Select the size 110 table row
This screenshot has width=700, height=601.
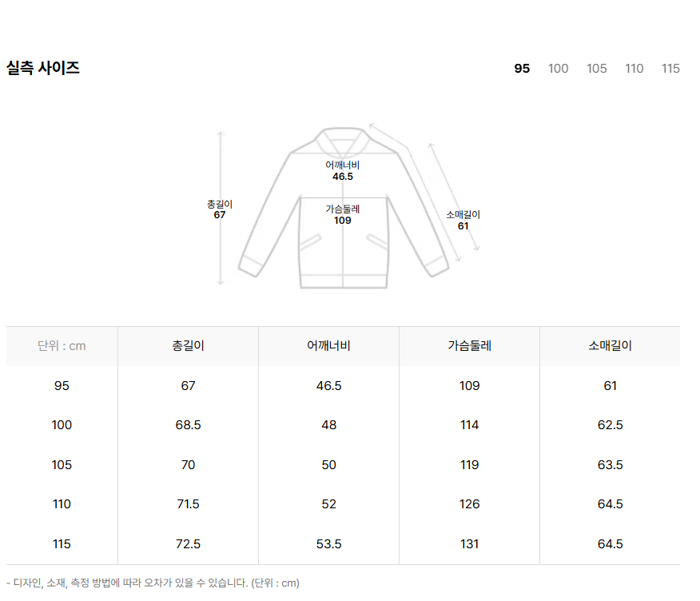click(x=343, y=504)
